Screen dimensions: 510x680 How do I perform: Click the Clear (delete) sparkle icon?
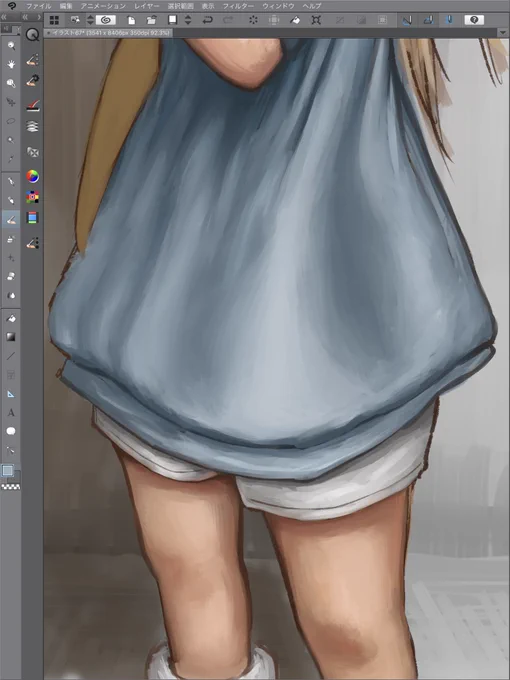click(x=253, y=20)
